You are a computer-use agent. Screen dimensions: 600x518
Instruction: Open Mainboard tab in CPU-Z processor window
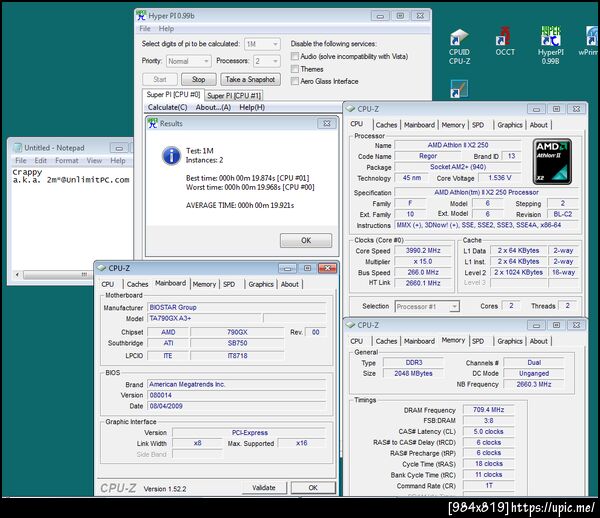[419, 125]
